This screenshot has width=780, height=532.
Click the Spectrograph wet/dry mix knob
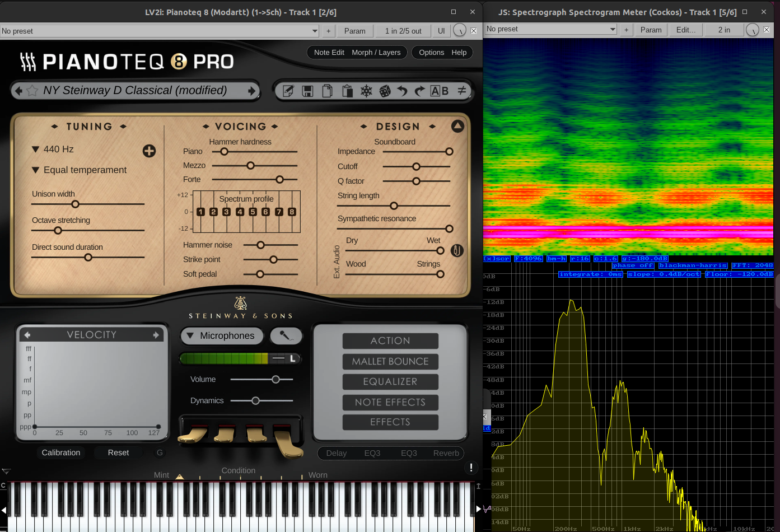[x=752, y=30]
